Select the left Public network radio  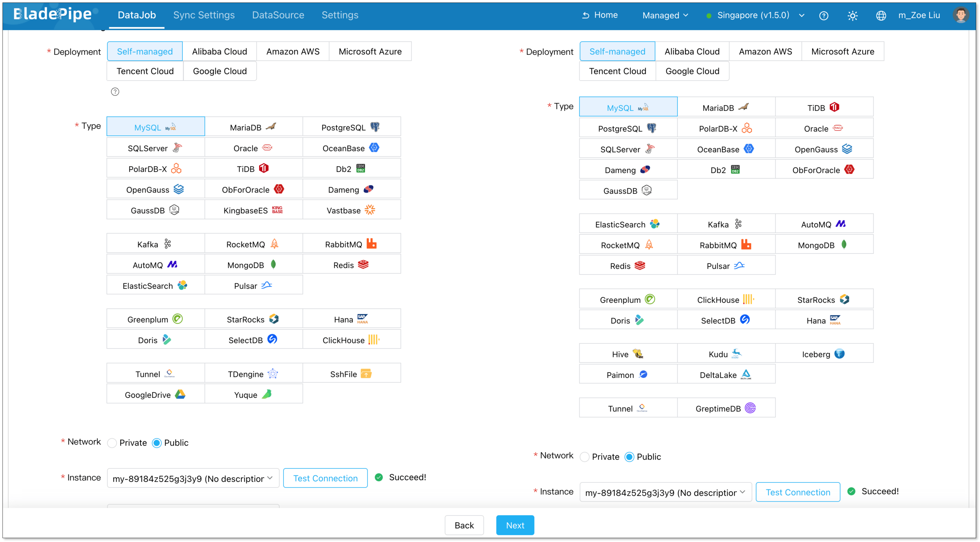pos(157,443)
